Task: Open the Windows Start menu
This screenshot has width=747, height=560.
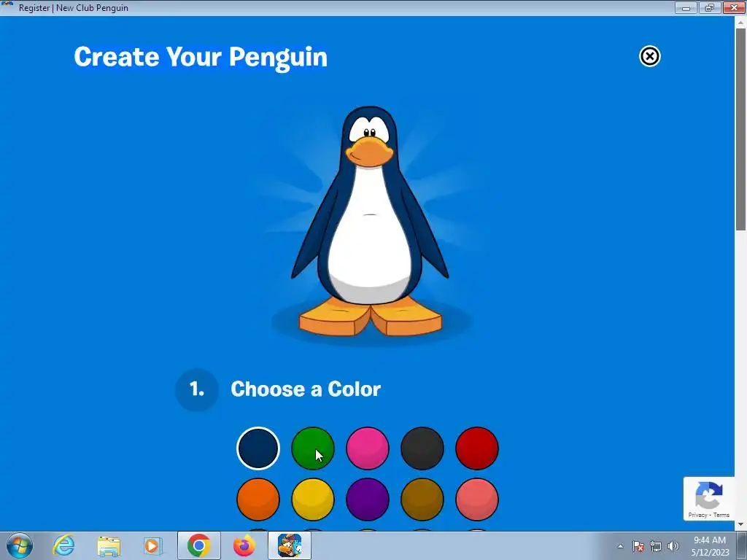Action: (20, 545)
